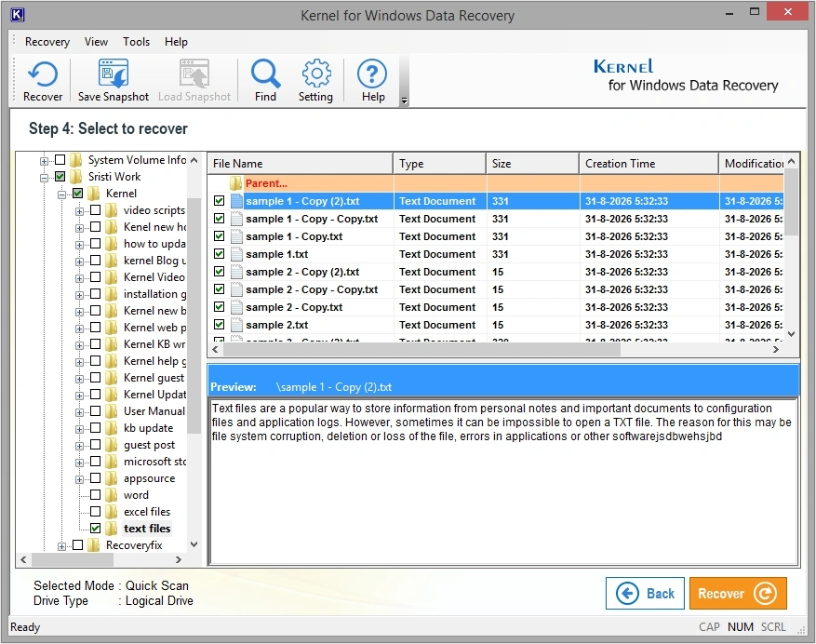Screen dimensions: 816x644
Task: Click folder tree horizontal scrollbar thumb
Action: 73,559
